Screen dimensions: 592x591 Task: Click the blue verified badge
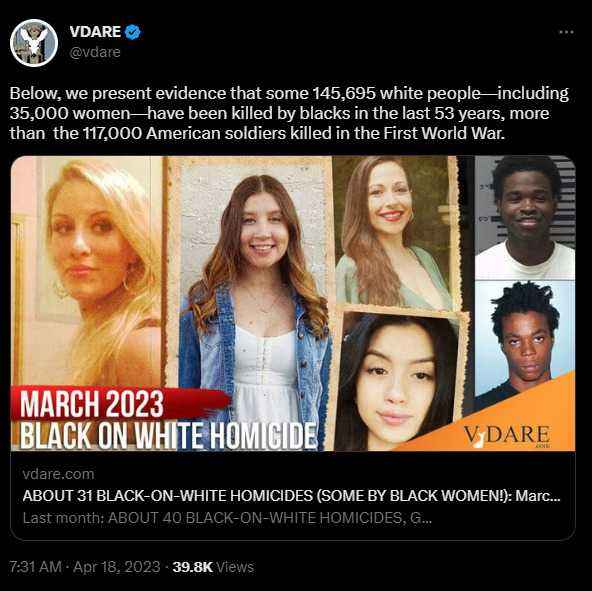coord(133,32)
